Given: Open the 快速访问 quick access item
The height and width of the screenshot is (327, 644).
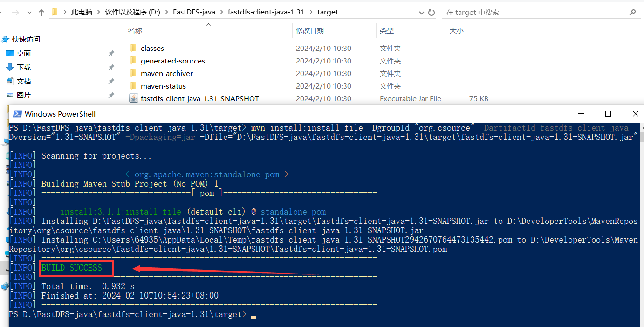Looking at the screenshot, I should (x=26, y=40).
